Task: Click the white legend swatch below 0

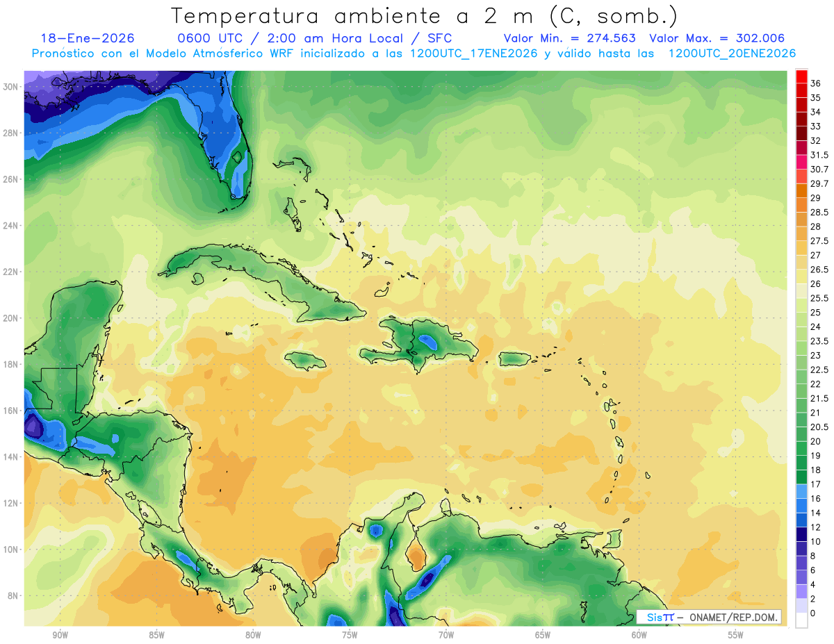Action: coord(801,620)
